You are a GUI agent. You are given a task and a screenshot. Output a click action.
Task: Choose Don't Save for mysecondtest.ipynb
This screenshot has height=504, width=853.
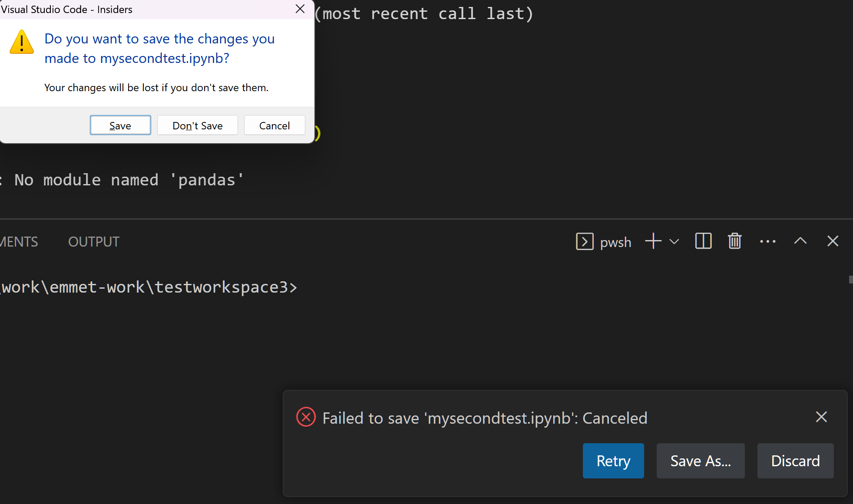pos(197,125)
